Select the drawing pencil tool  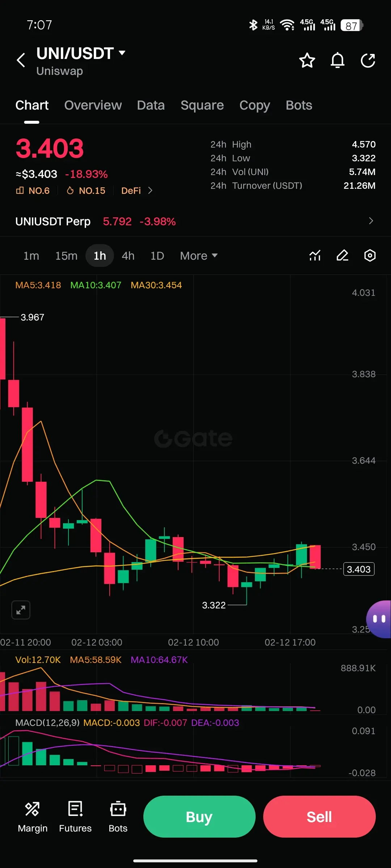pos(342,255)
